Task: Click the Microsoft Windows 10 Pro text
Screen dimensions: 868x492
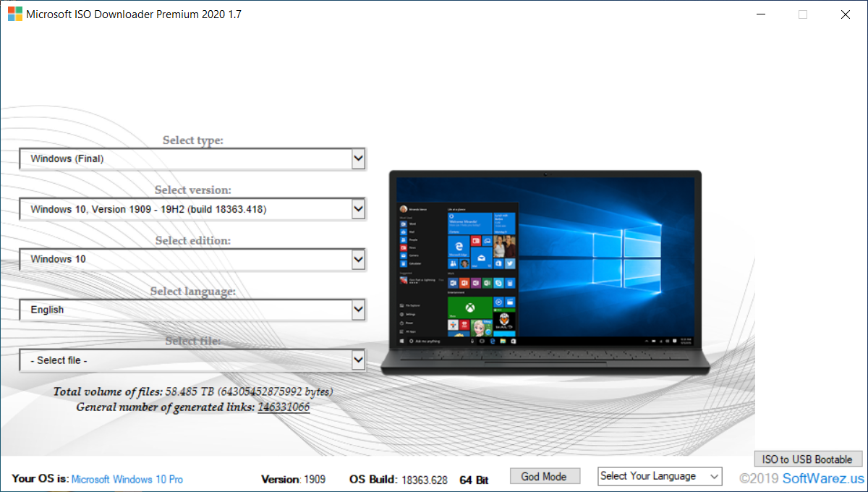Action: tap(127, 479)
